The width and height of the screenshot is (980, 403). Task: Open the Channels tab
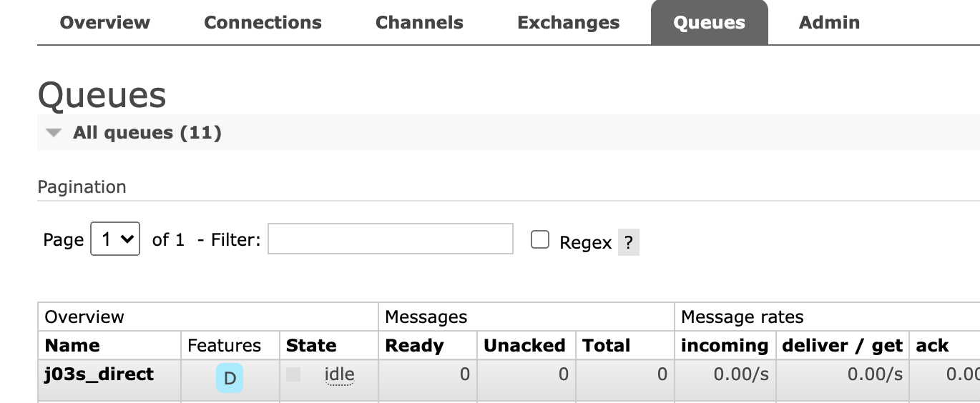click(x=419, y=22)
